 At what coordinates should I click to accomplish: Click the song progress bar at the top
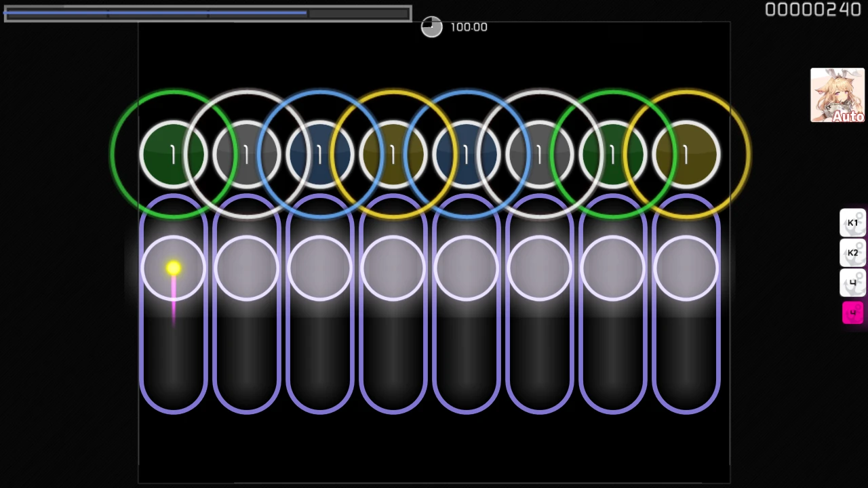[208, 14]
